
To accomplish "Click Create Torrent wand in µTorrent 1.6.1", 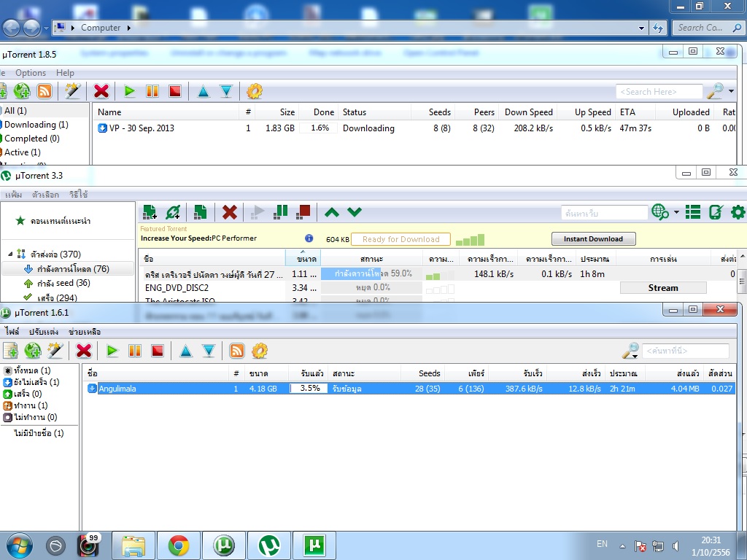I will pyautogui.click(x=55, y=351).
